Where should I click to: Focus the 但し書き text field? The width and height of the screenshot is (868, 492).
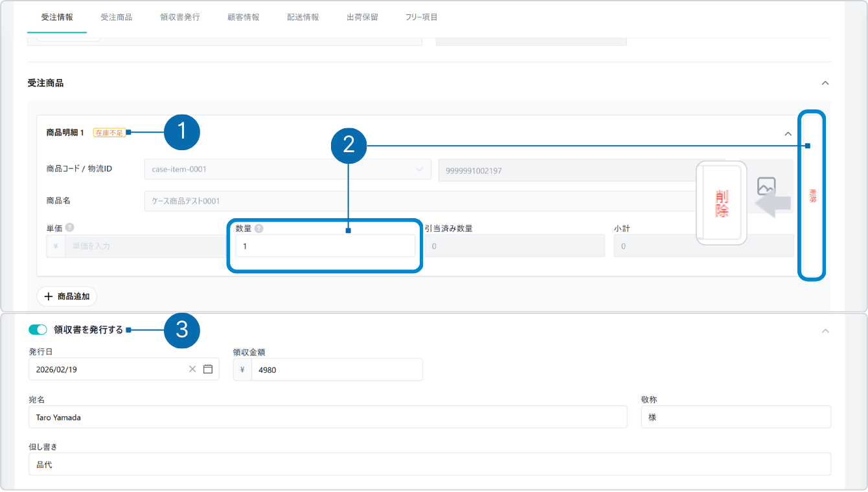coord(429,465)
